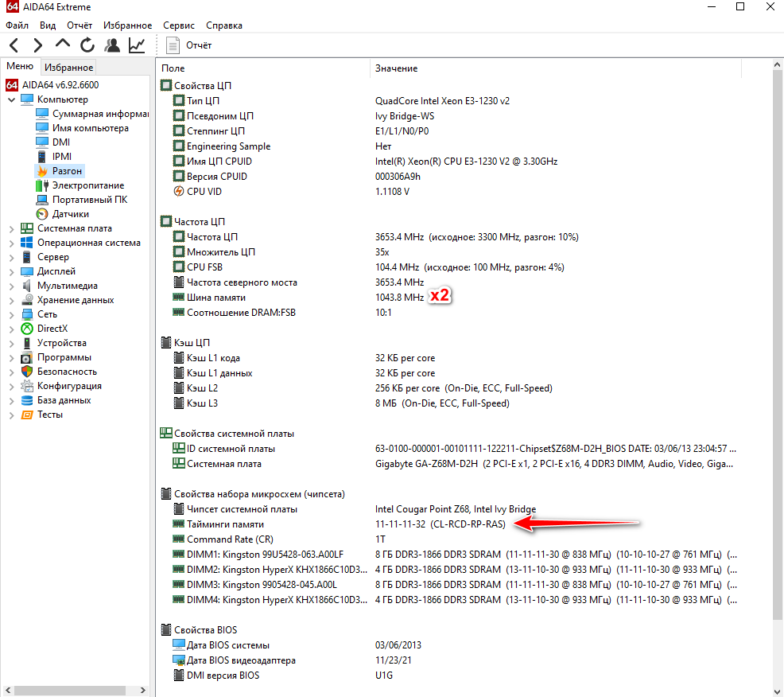The image size is (784, 697).
Task: Click the Операционная система Windows icon
Action: pos(27,243)
